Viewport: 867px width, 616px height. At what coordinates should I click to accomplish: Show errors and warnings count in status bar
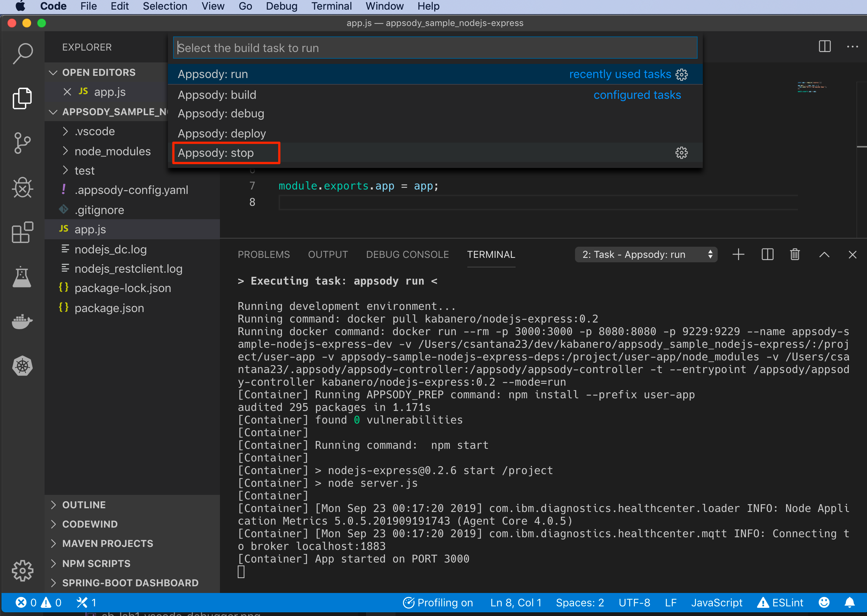coord(38,602)
